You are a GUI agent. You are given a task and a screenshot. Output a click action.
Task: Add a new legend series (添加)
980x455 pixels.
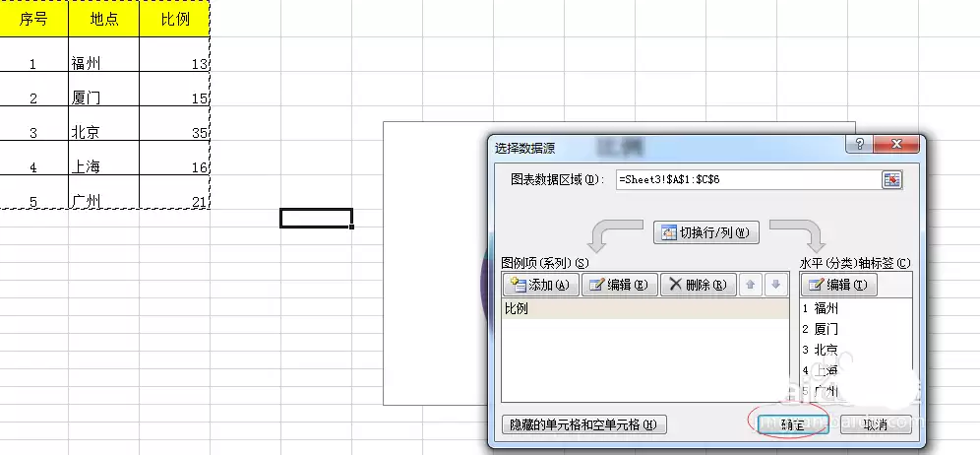539,285
